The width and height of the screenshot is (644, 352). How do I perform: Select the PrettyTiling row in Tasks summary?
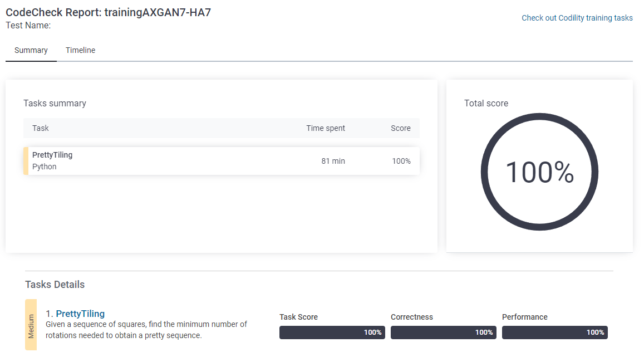[x=222, y=161]
